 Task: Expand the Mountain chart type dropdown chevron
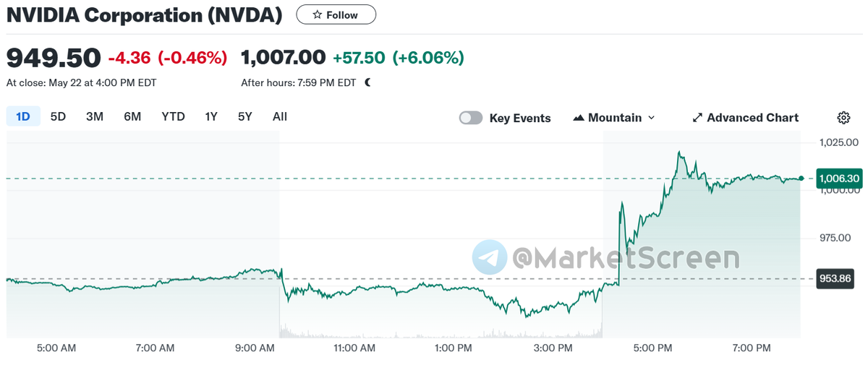652,118
